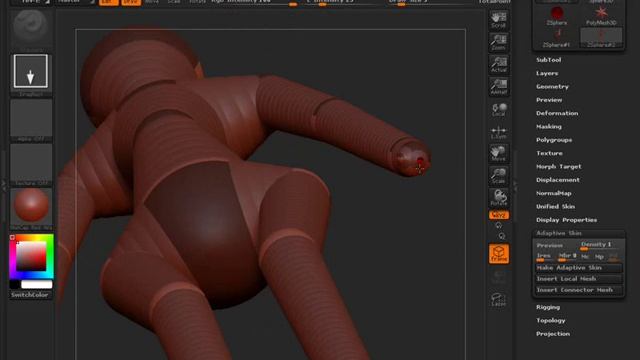Toggle the Local transformations icon

pyautogui.click(x=498, y=109)
